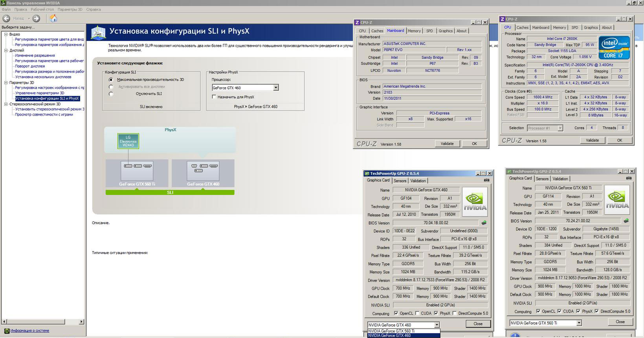
Task: Open the Caches tab in CPU-Z CPU window
Action: pos(522,28)
